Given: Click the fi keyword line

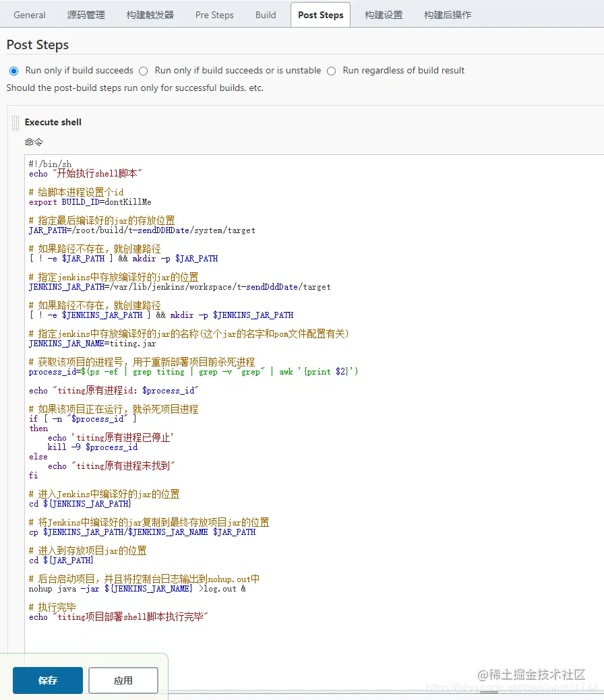Looking at the screenshot, I should pos(34,476).
